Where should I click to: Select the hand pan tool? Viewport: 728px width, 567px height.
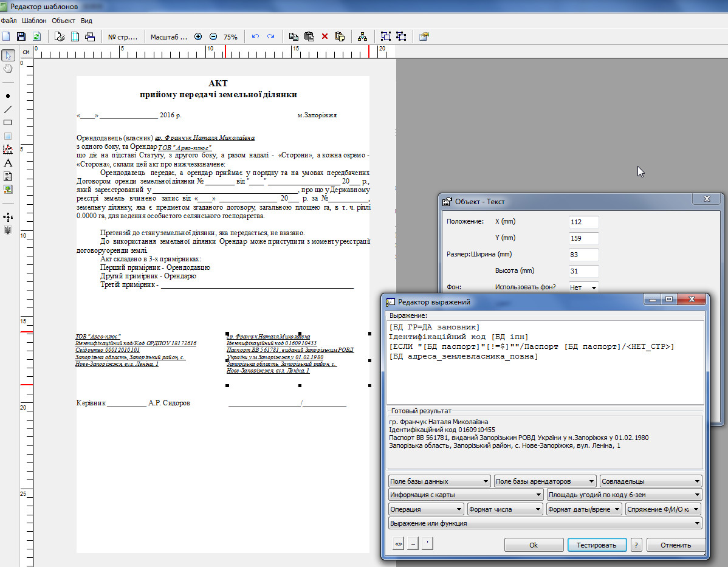tap(8, 69)
